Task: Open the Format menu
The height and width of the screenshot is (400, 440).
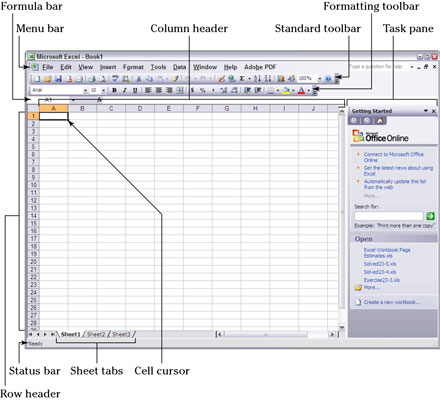Action: pyautogui.click(x=133, y=67)
